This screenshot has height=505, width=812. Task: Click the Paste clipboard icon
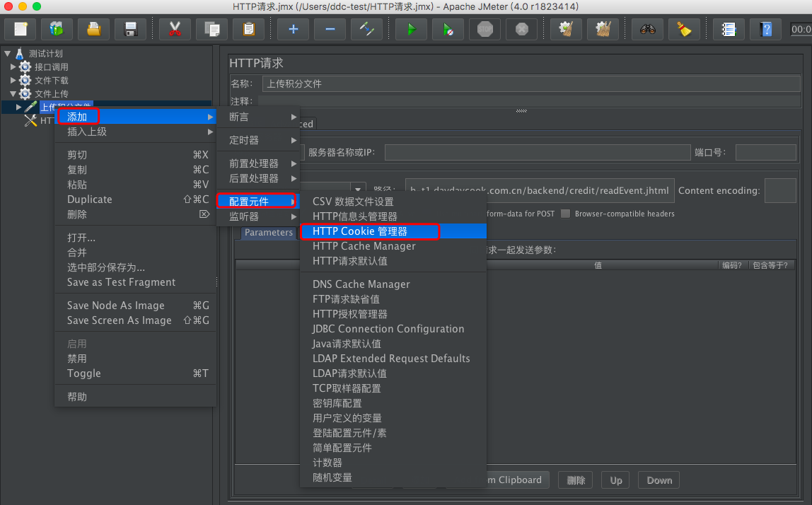248,29
